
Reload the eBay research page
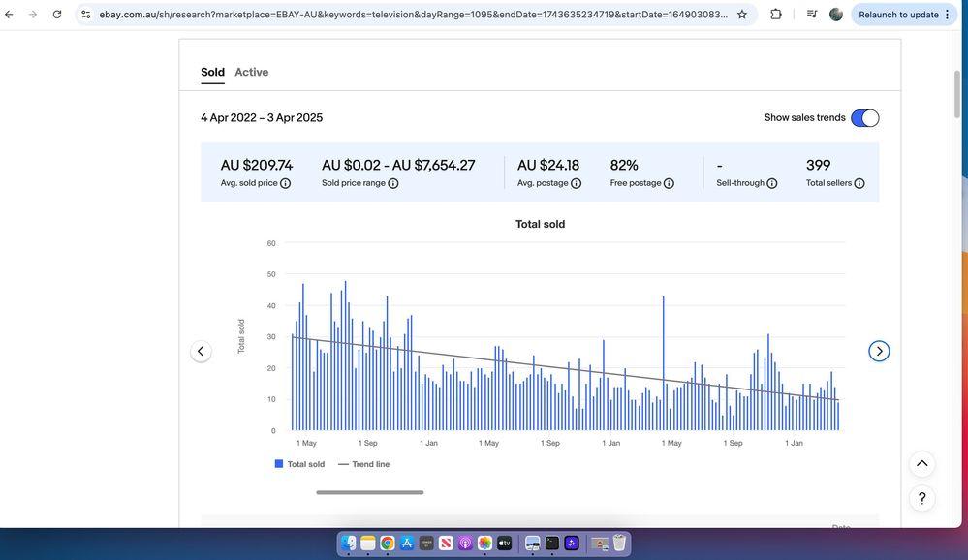[57, 15]
